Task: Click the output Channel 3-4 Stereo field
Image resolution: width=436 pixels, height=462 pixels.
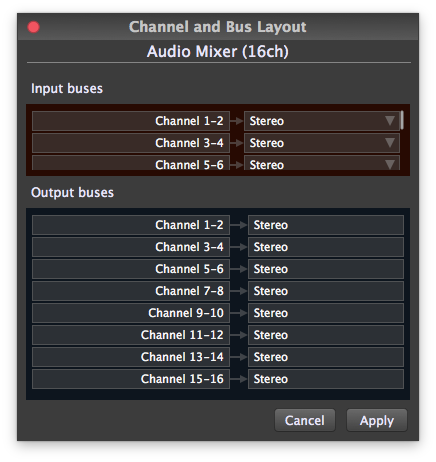Action: (326, 247)
